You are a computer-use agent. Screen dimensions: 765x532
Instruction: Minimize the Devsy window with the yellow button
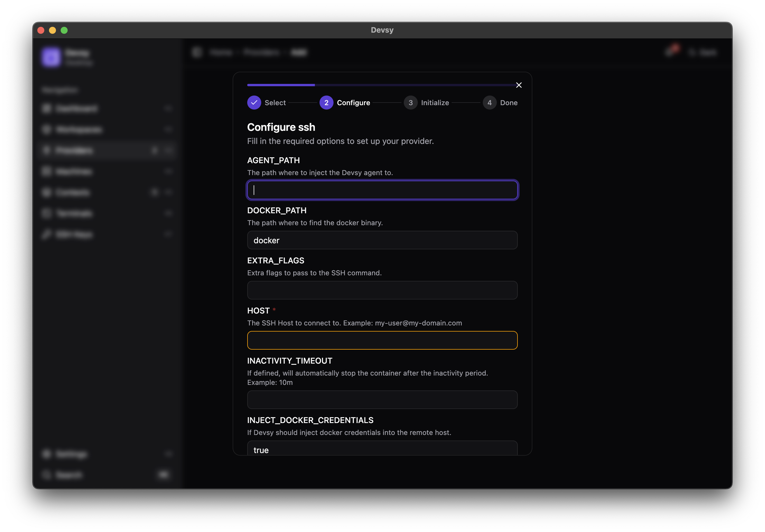(53, 30)
